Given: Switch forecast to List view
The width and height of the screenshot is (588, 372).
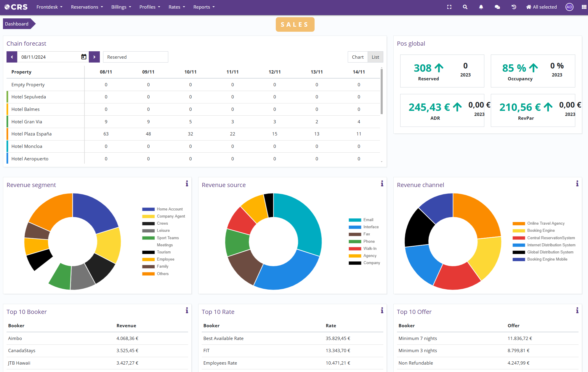Looking at the screenshot, I should 375,57.
